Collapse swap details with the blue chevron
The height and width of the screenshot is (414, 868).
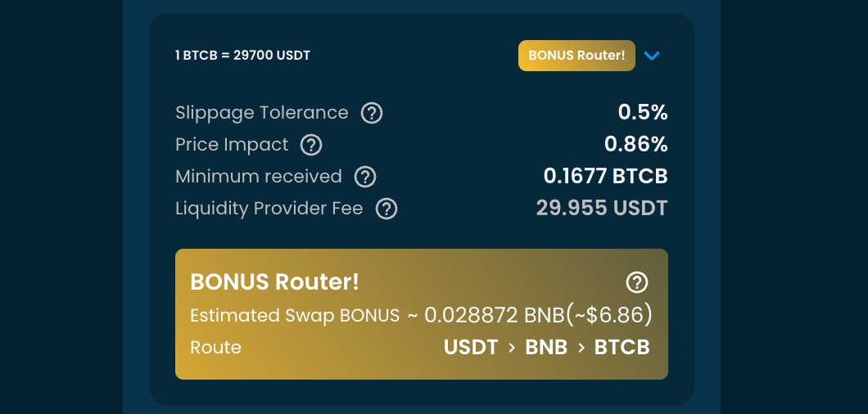[x=652, y=56]
